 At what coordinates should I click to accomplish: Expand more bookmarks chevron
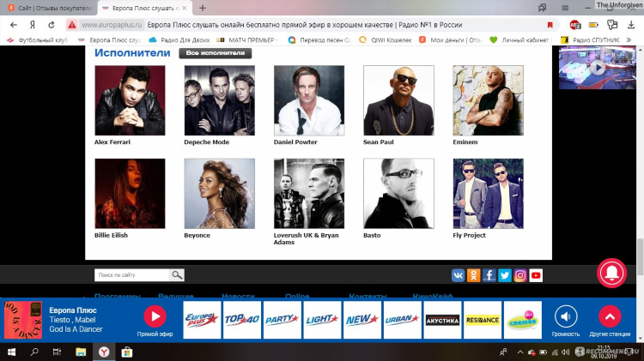(x=629, y=39)
